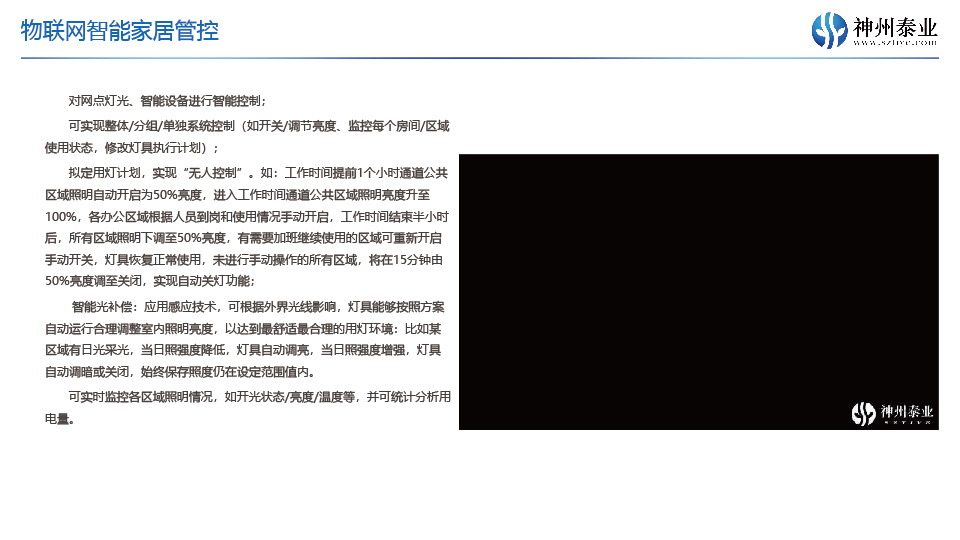The height and width of the screenshot is (540, 960).
Task: Click the line starting 区域有日光采光，当日照强度降低
Action: [x=243, y=350]
